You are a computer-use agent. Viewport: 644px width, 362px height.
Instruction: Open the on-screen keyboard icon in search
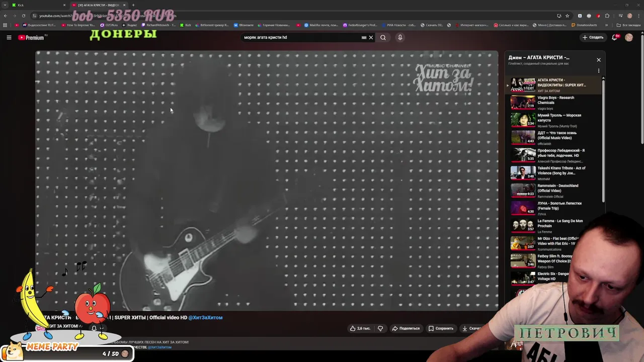click(364, 37)
